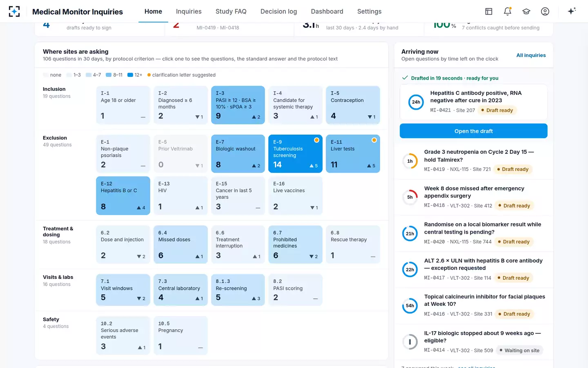
Task: Click the paused clock icon for MI-0414
Action: (x=410, y=342)
